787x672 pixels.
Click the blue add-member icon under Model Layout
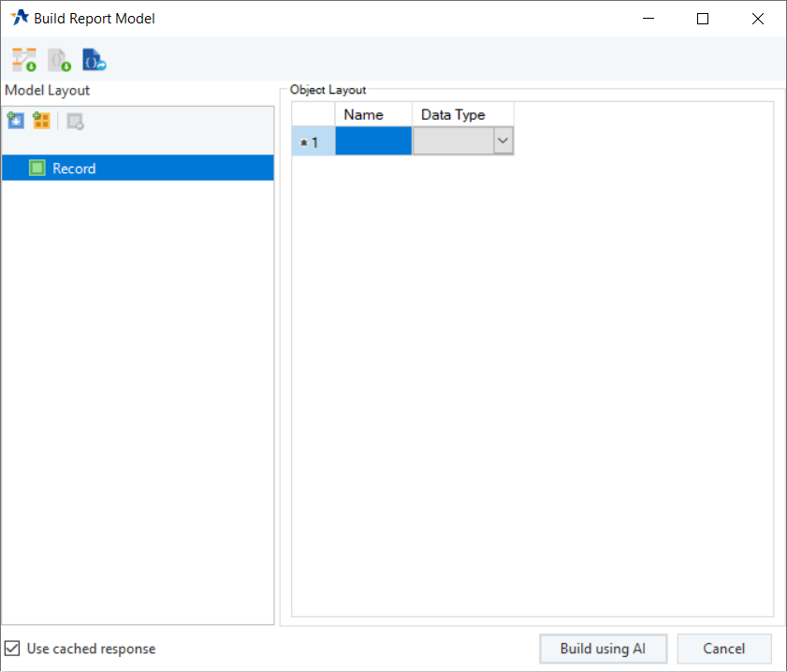click(16, 121)
